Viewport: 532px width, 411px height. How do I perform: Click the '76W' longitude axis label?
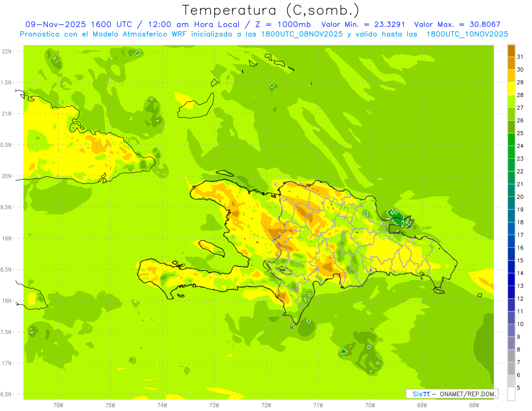[58, 405]
